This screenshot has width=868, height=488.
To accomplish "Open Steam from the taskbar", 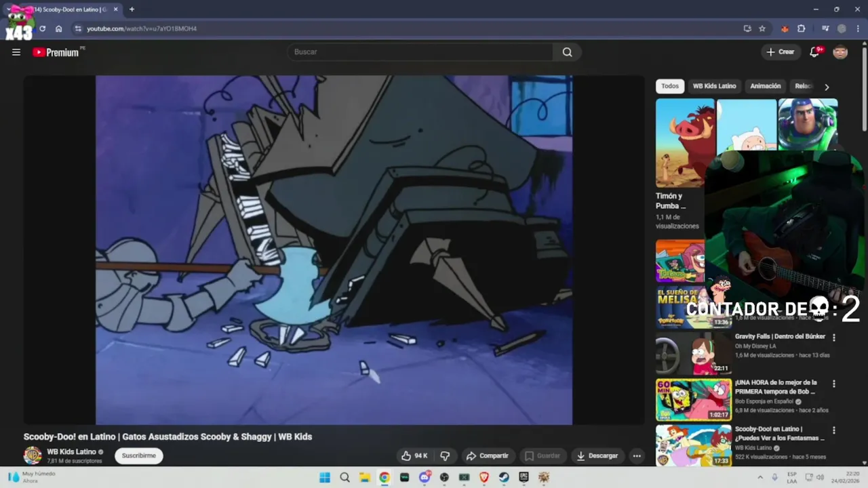I will [504, 477].
